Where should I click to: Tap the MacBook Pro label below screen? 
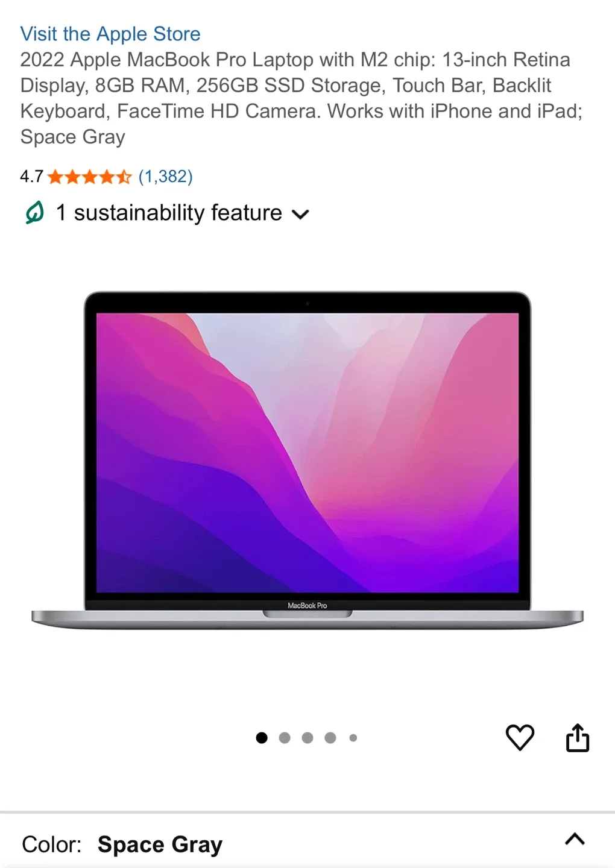point(307,605)
